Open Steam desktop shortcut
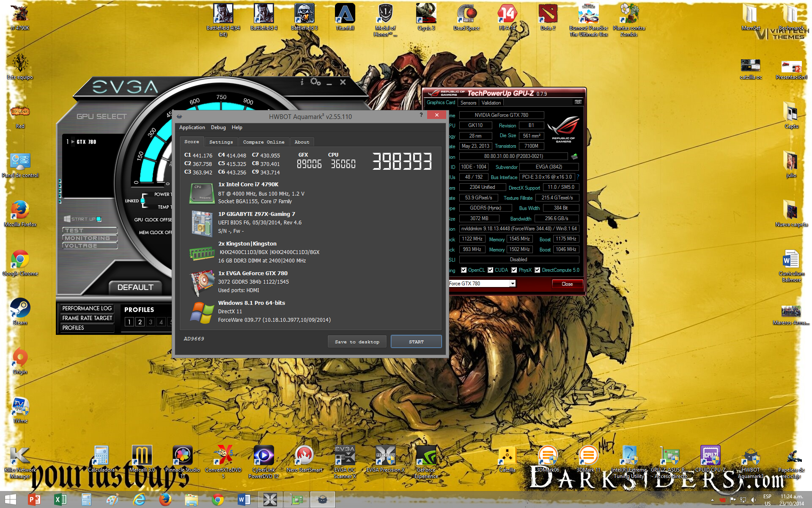The image size is (812, 508). coord(20,311)
